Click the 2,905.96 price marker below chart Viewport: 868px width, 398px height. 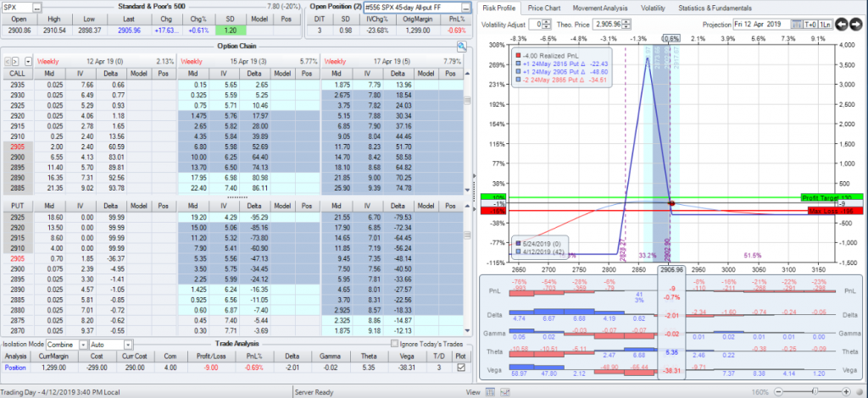pyautogui.click(x=671, y=270)
